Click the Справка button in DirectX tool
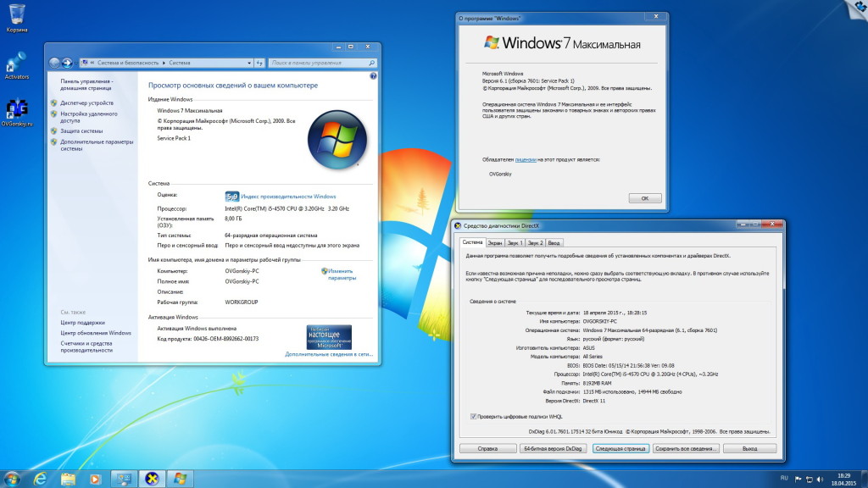 [487, 449]
